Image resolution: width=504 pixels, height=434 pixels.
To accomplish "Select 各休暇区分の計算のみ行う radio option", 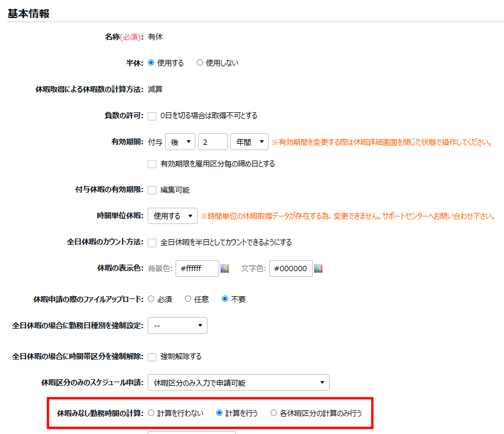I will click(274, 414).
